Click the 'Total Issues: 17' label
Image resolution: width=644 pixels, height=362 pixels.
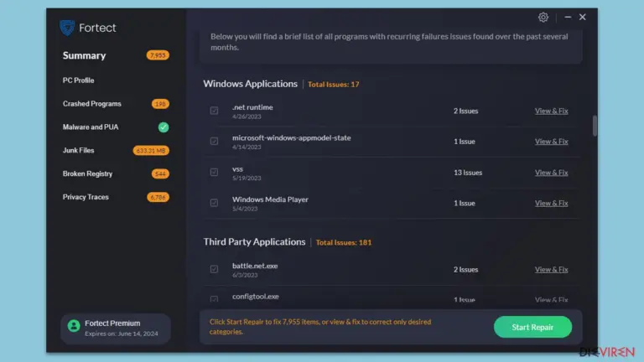click(334, 85)
